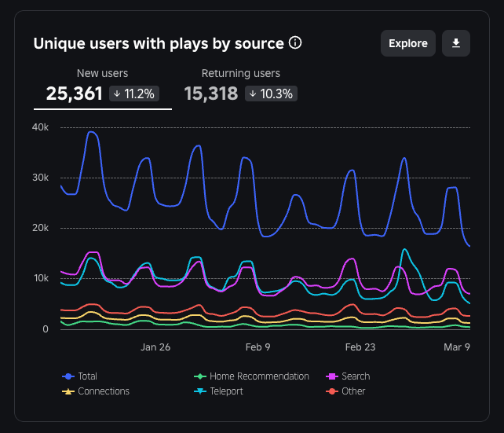Click the 30k y-axis label
This screenshot has height=433, width=504.
click(41, 178)
